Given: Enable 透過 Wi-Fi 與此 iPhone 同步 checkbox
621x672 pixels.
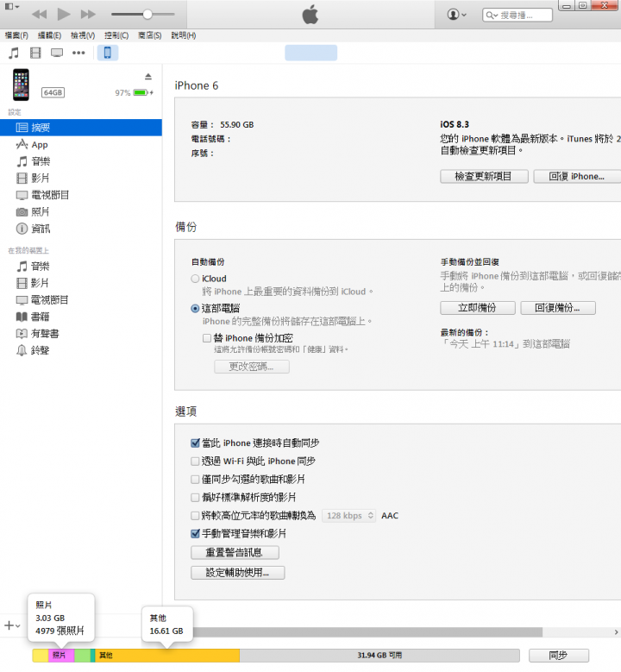Looking at the screenshot, I should pyautogui.click(x=196, y=462).
